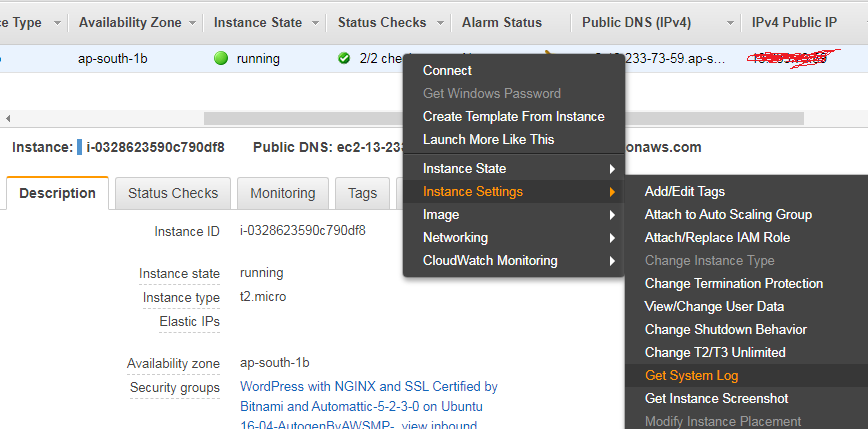The image size is (868, 429).
Task: Select Get Instance Screenshot menu entry
Action: pos(716,399)
